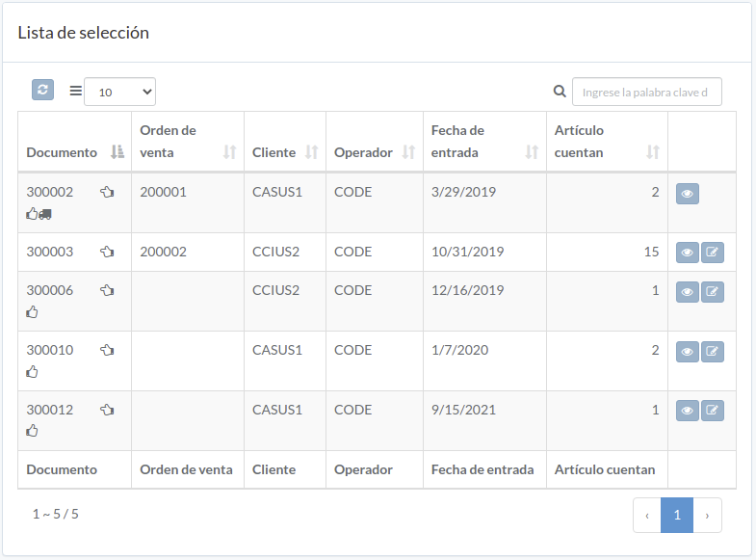
Task: Click entry date 1/7/2020
Action: (459, 350)
